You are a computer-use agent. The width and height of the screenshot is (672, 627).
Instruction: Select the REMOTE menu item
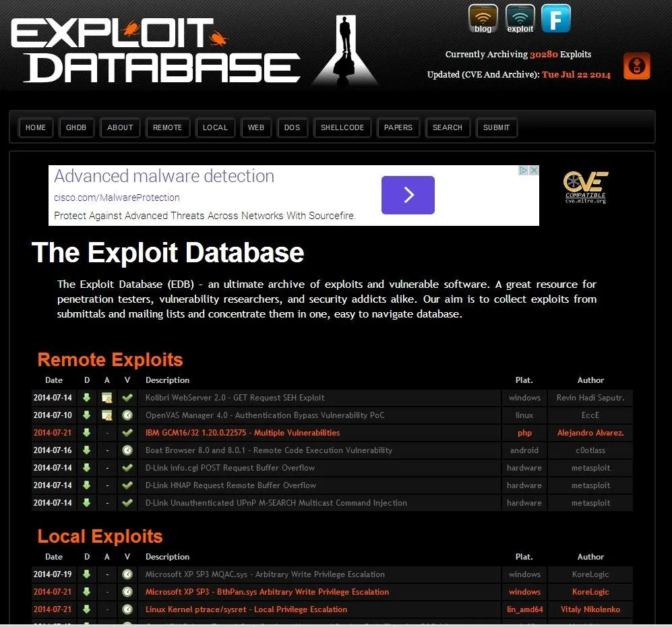[x=168, y=127]
